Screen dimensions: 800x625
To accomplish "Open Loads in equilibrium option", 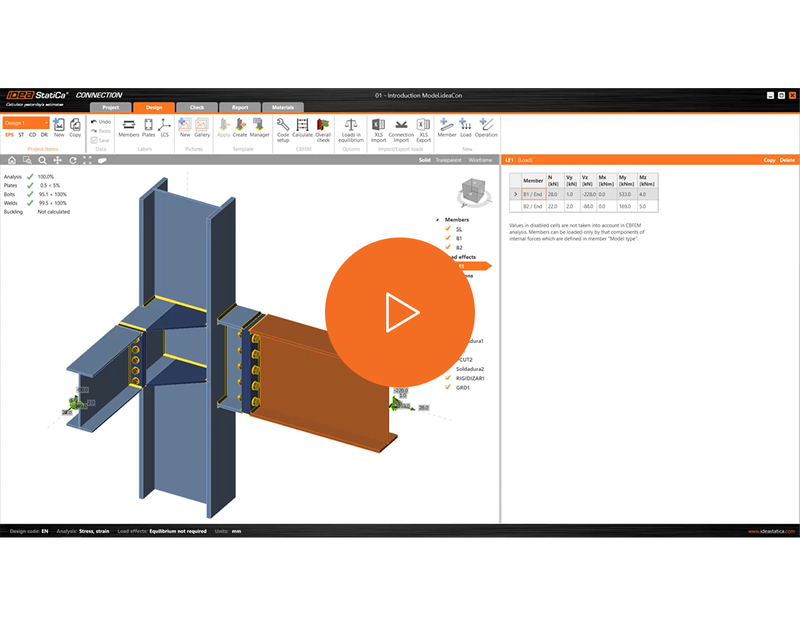I will coord(351,130).
